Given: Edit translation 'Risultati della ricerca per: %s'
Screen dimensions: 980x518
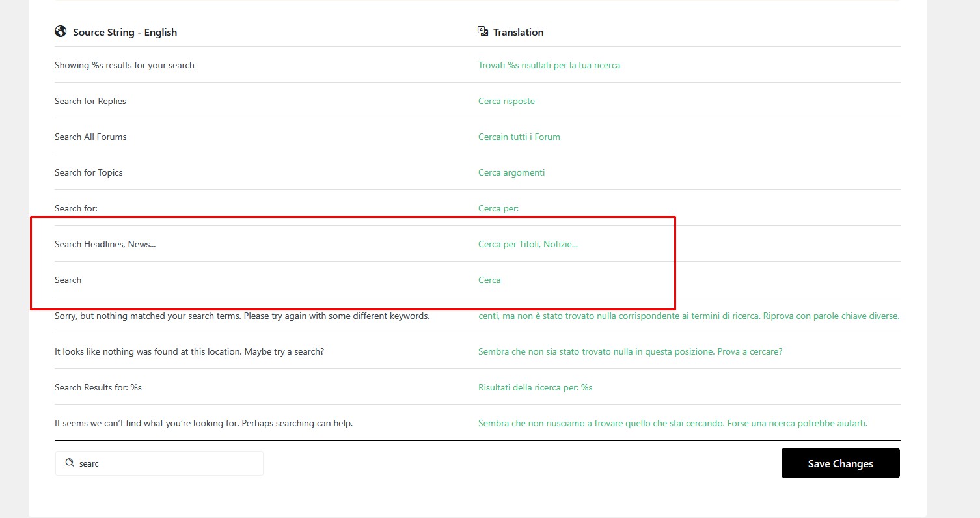Looking at the screenshot, I should point(535,387).
